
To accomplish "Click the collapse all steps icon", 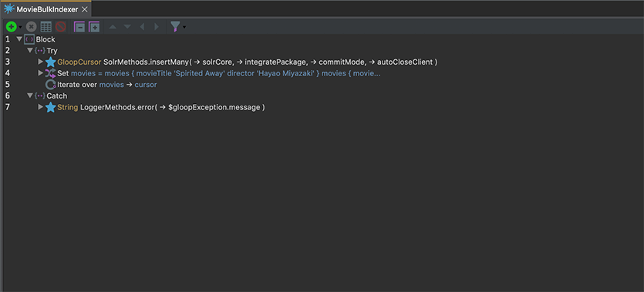I will [79, 27].
